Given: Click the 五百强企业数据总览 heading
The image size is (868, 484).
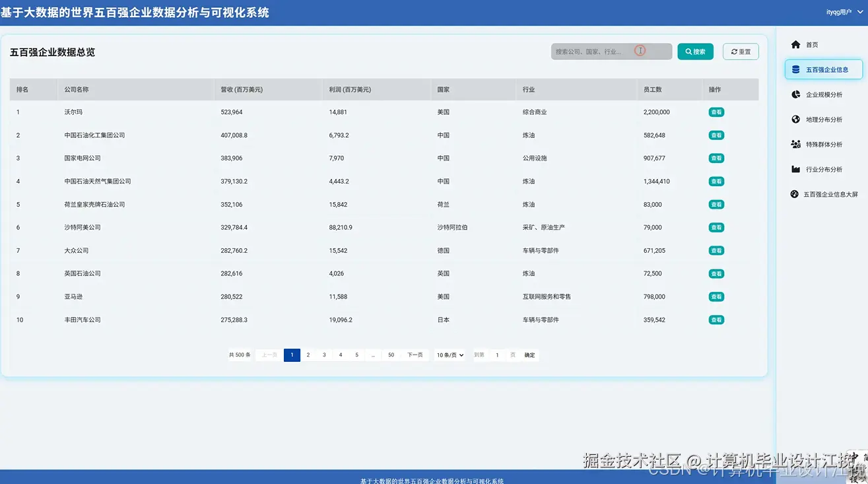Looking at the screenshot, I should click(x=52, y=52).
